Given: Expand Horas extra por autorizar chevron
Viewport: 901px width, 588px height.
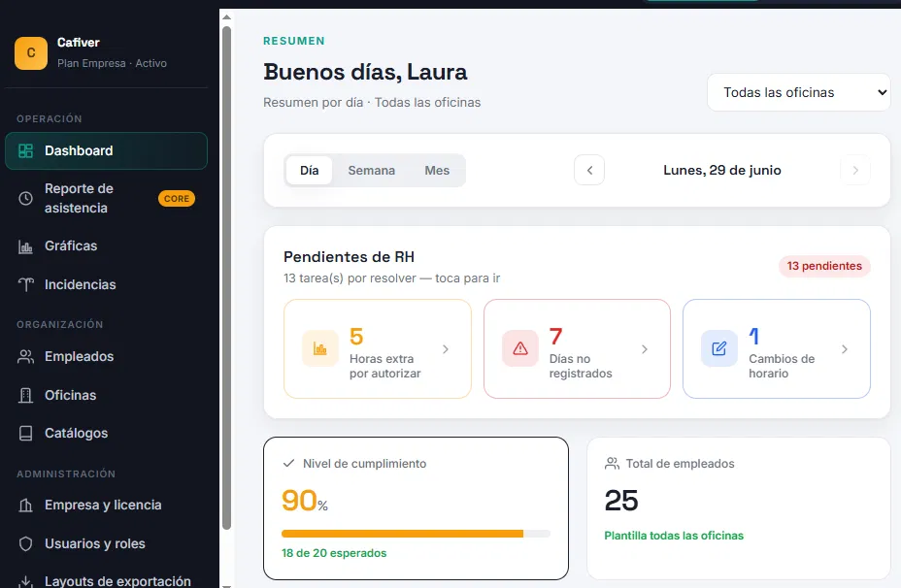Looking at the screenshot, I should coord(446,349).
